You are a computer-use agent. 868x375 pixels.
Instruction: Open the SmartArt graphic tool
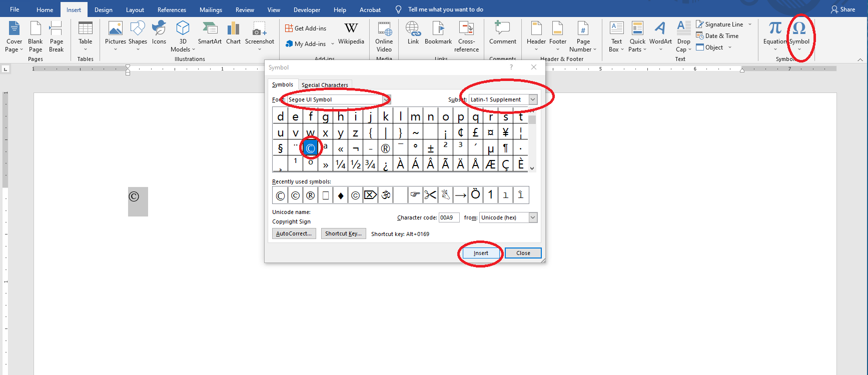pyautogui.click(x=210, y=34)
